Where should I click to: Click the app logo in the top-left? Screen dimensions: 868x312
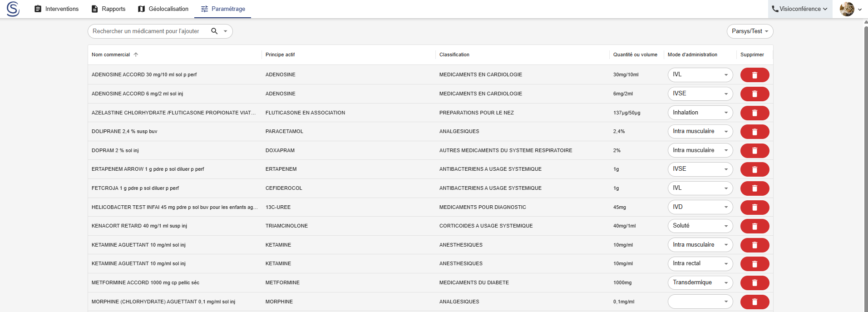(13, 9)
